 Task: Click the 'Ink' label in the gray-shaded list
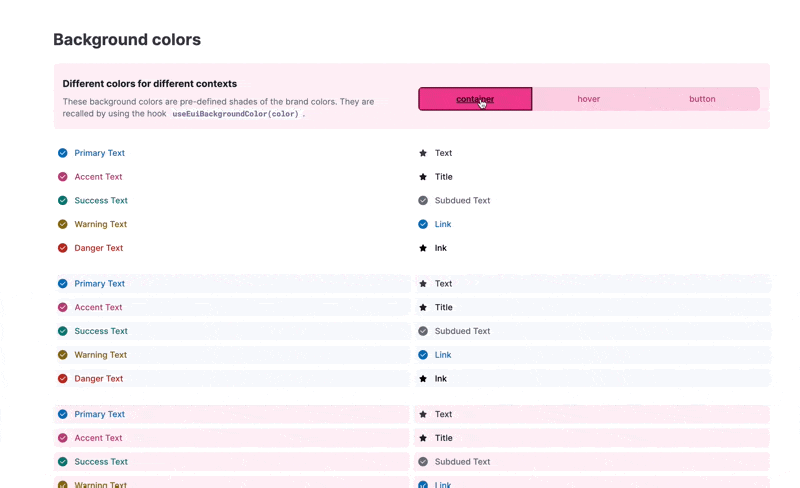[x=441, y=379]
